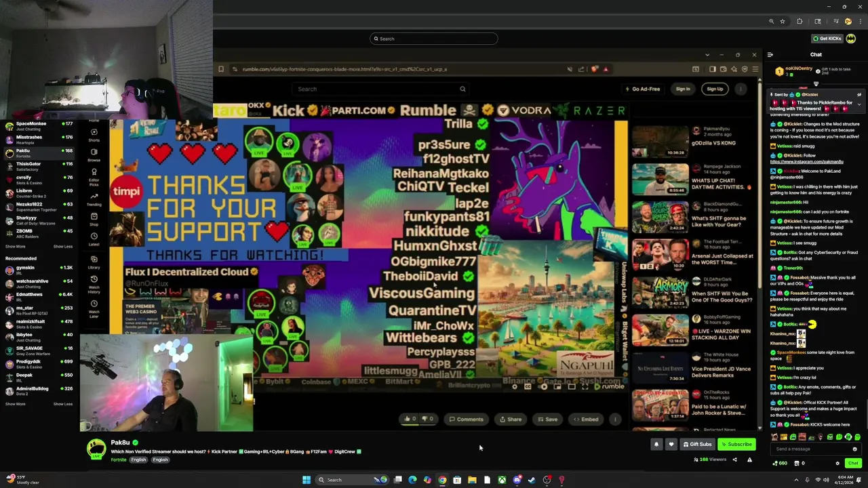Image resolution: width=868 pixels, height=488 pixels.
Task: Click the Windows Start button
Action: pos(307,480)
